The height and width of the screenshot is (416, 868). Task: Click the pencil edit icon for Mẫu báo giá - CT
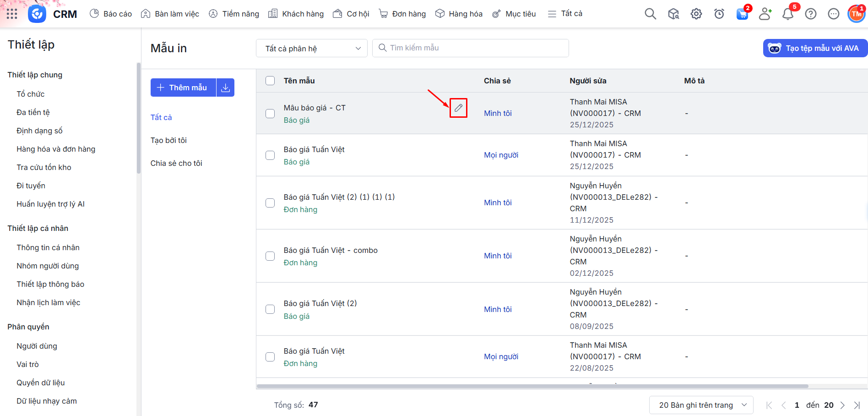pyautogui.click(x=458, y=108)
